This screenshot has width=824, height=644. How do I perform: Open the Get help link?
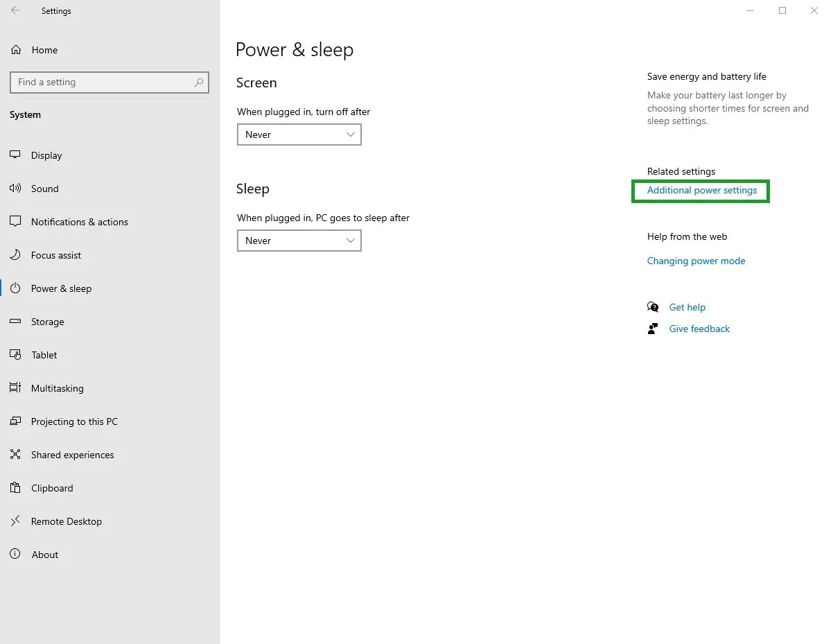click(687, 307)
